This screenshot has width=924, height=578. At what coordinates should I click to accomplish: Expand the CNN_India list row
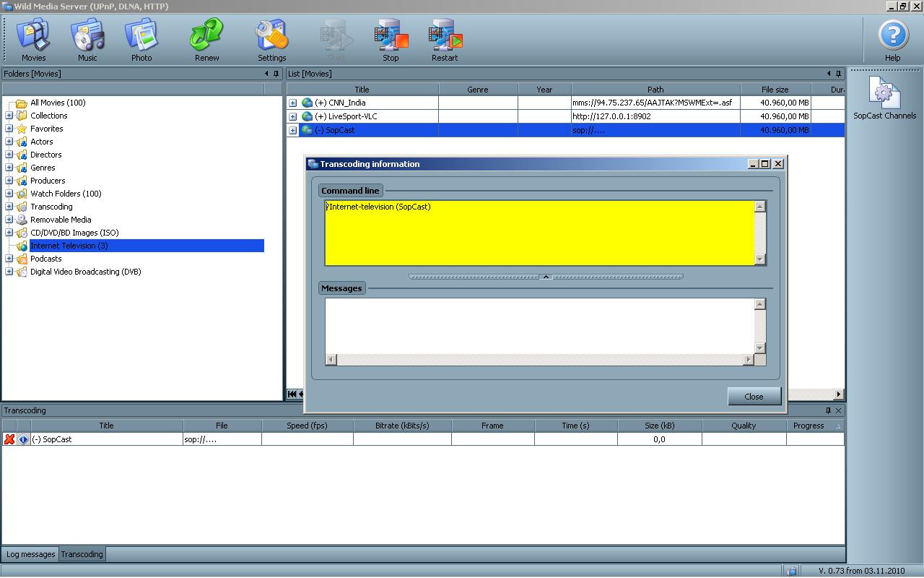[x=292, y=103]
